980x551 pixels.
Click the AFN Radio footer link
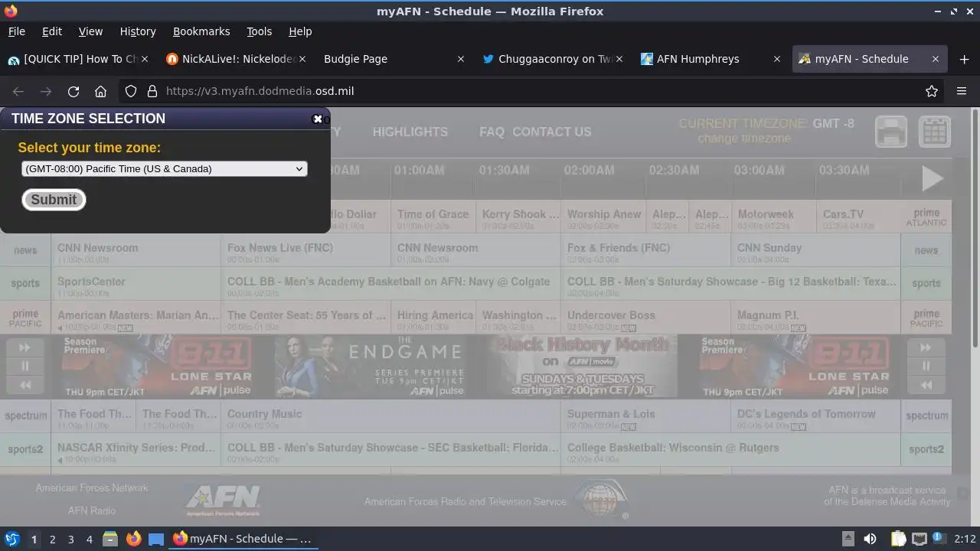(x=92, y=510)
